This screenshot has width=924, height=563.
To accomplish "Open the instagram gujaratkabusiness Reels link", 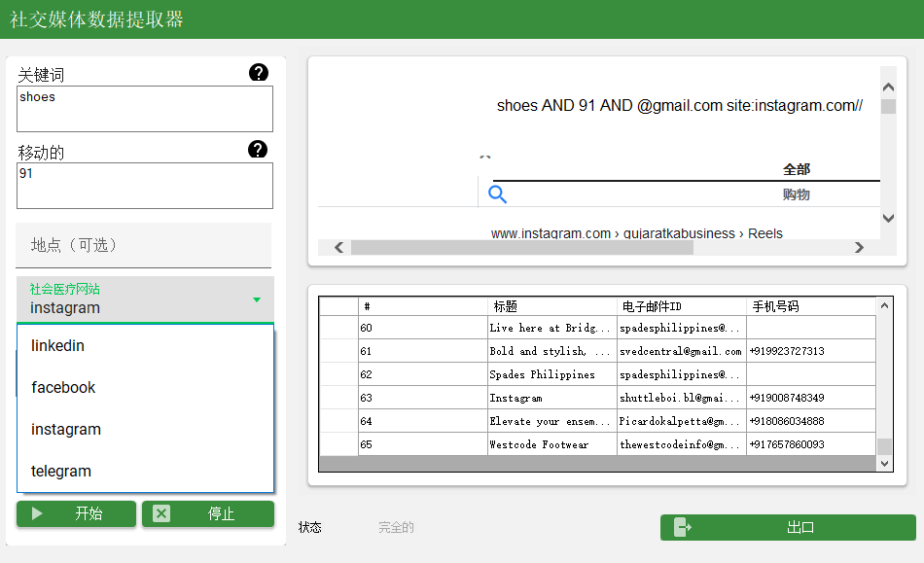I will pyautogui.click(x=636, y=233).
